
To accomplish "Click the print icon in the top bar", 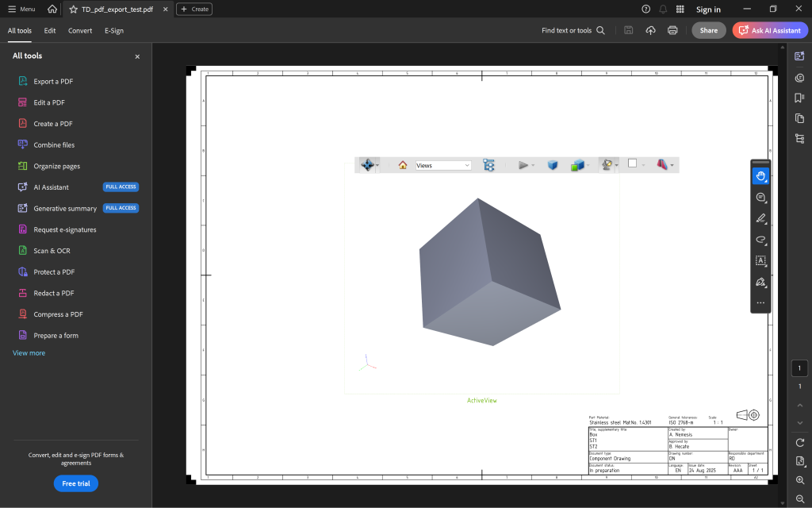I will point(672,30).
